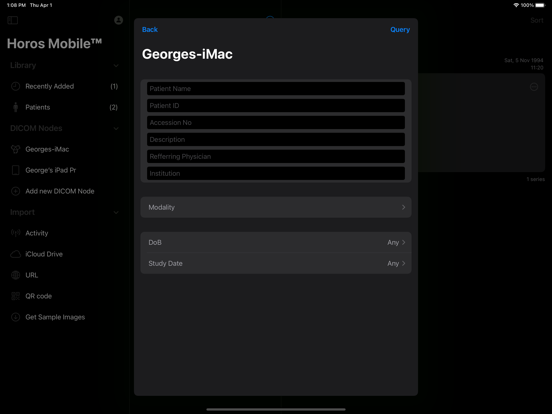Choose Add new DICOM Node
This screenshot has width=552, height=414.
tap(64, 191)
